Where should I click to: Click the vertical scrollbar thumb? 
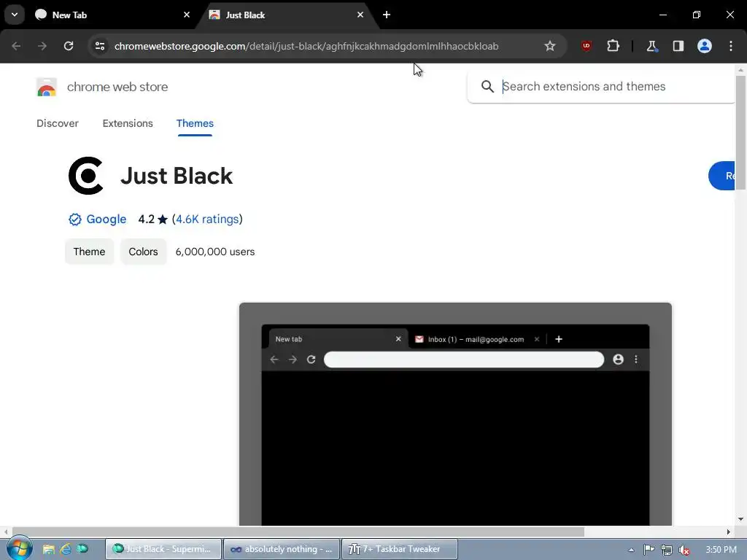(x=740, y=133)
